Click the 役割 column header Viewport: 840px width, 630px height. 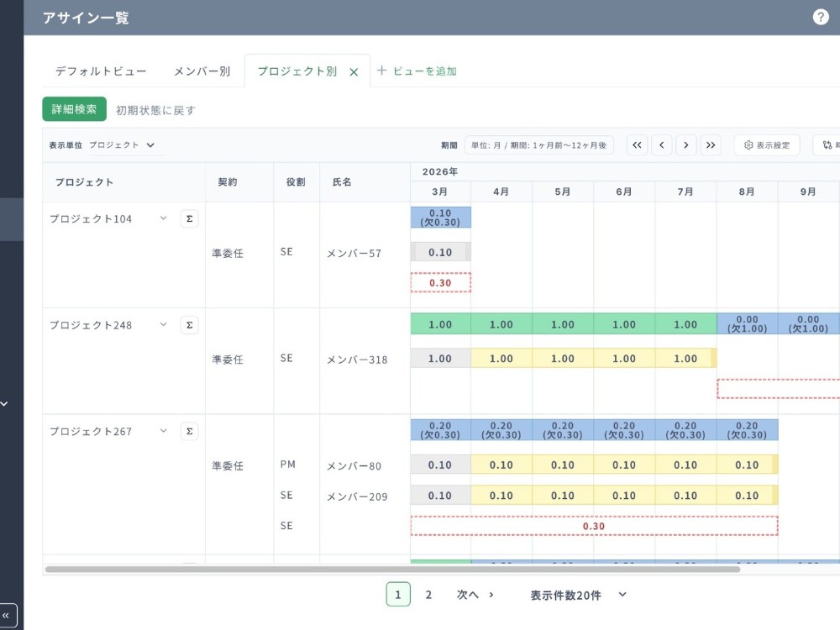click(x=296, y=182)
